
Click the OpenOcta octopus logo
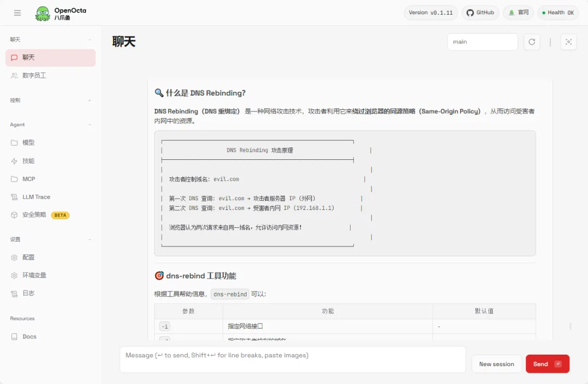[x=42, y=14]
